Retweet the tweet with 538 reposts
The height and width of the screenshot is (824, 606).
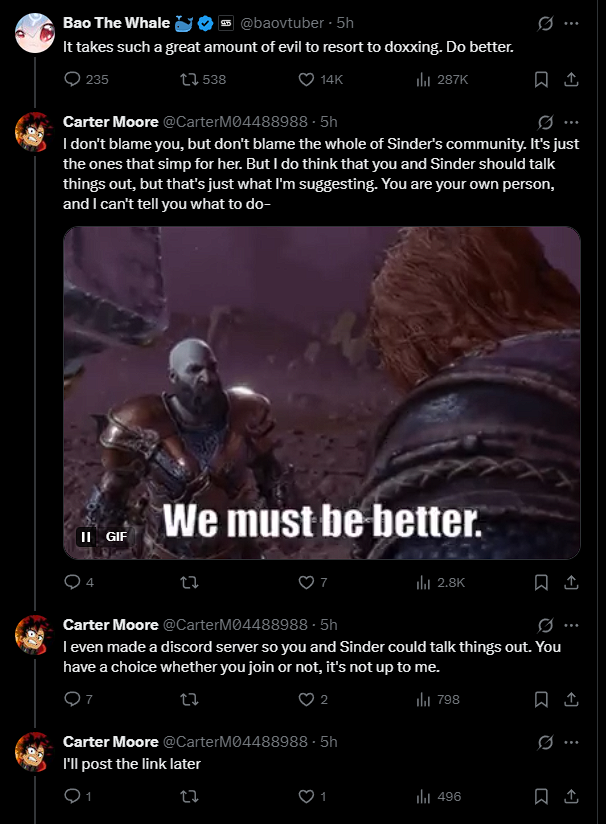pyautogui.click(x=189, y=79)
